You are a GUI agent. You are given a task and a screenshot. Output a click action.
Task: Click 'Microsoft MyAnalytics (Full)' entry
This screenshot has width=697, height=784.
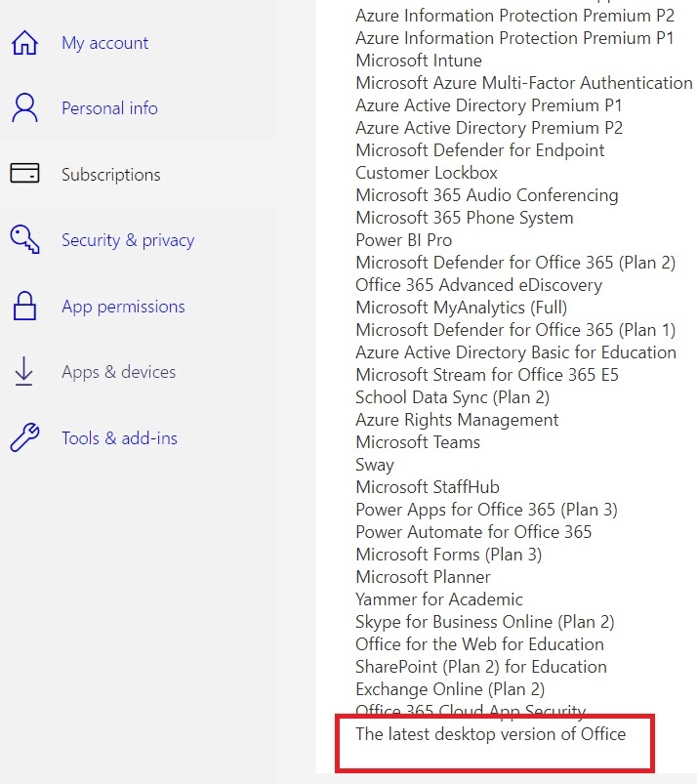(x=462, y=308)
